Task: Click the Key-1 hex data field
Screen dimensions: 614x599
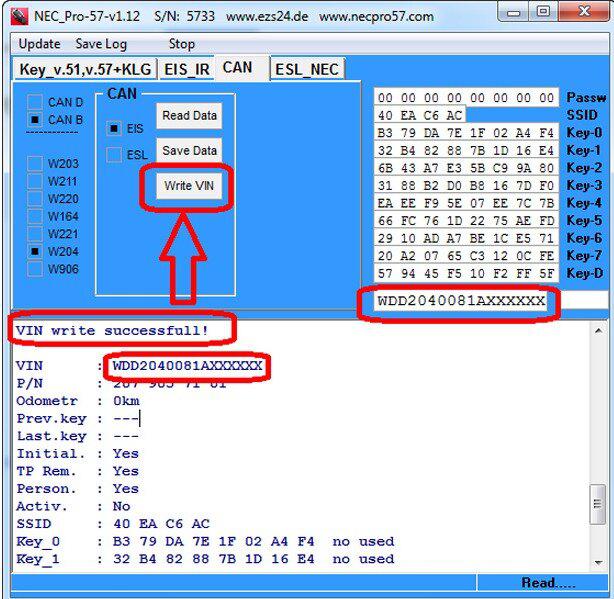Action: point(466,150)
